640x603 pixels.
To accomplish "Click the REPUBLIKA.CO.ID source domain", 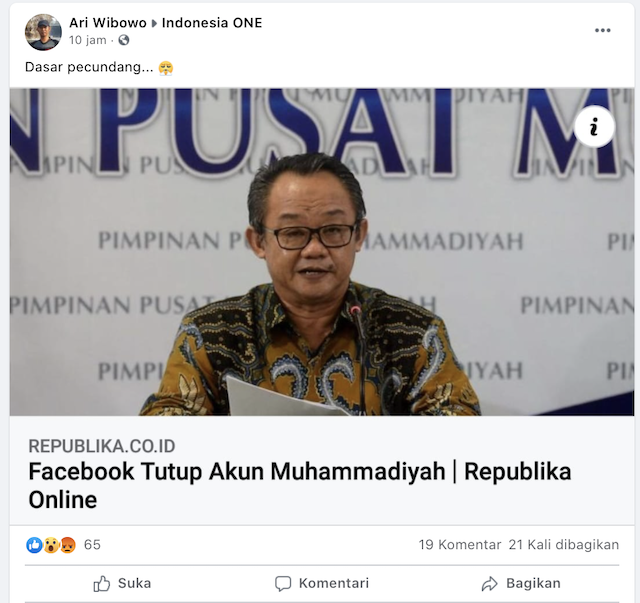I will pos(102,446).
